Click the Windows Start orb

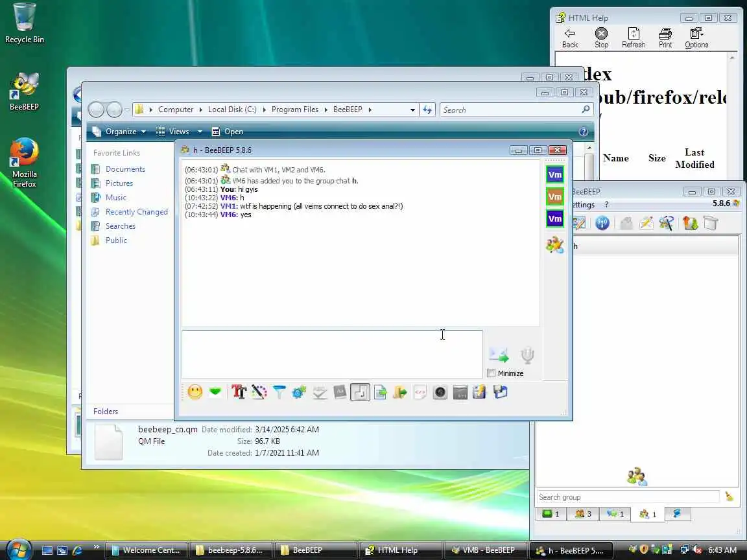19,550
